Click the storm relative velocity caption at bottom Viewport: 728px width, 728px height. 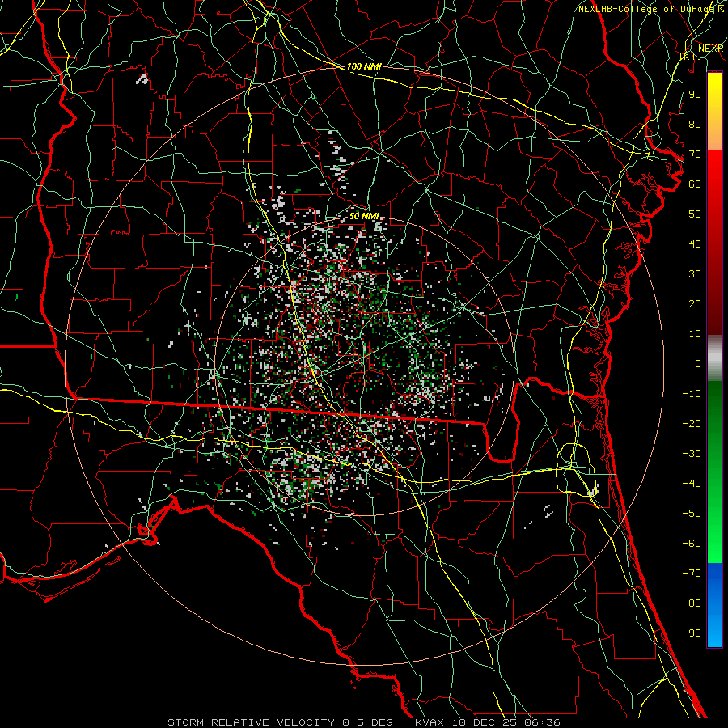[x=363, y=722]
